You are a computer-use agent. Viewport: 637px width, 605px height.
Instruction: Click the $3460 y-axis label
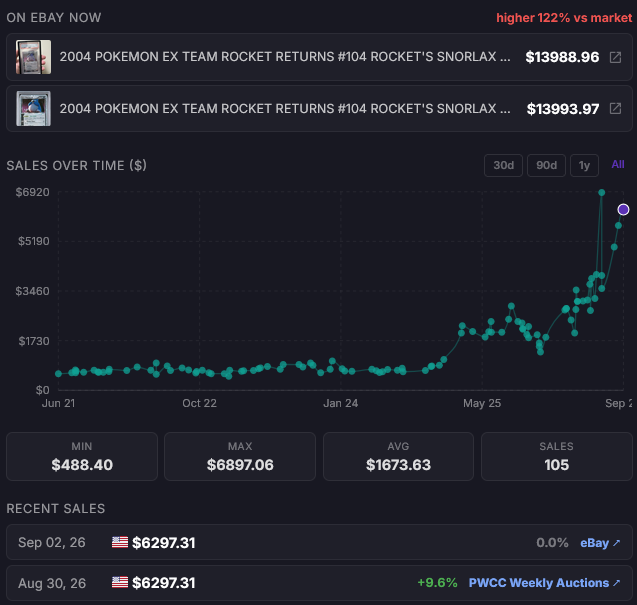pos(32,291)
